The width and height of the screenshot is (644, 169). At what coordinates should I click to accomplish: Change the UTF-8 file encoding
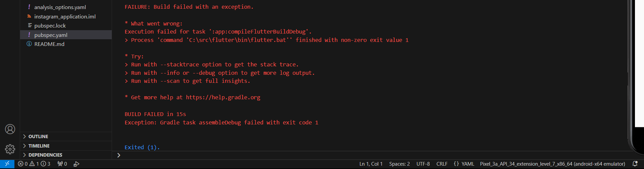(x=423, y=164)
